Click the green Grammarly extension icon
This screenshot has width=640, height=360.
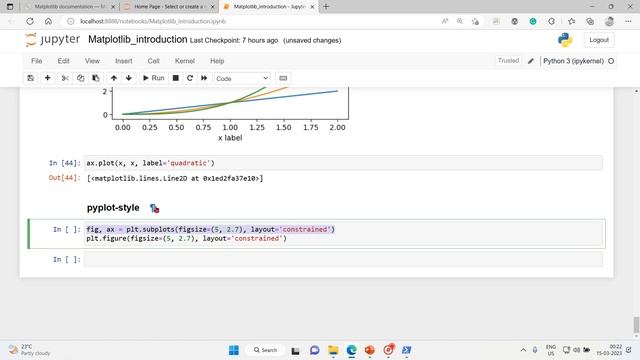pos(533,21)
